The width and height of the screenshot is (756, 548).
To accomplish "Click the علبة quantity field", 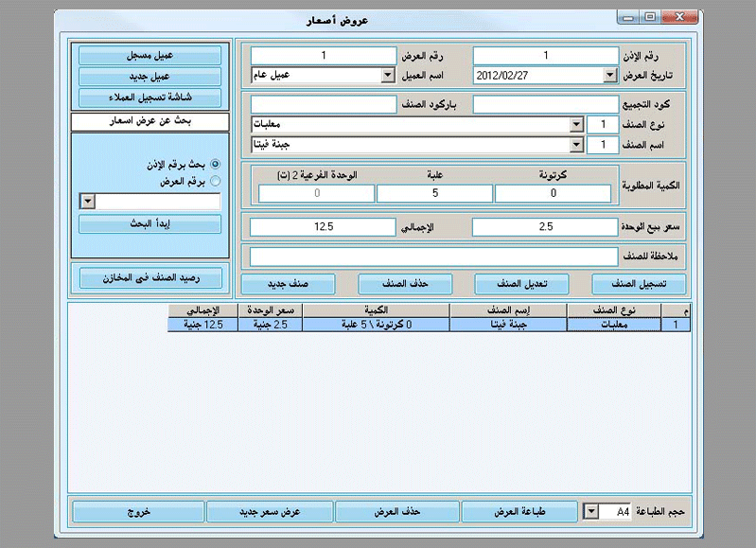I will click(x=435, y=193).
